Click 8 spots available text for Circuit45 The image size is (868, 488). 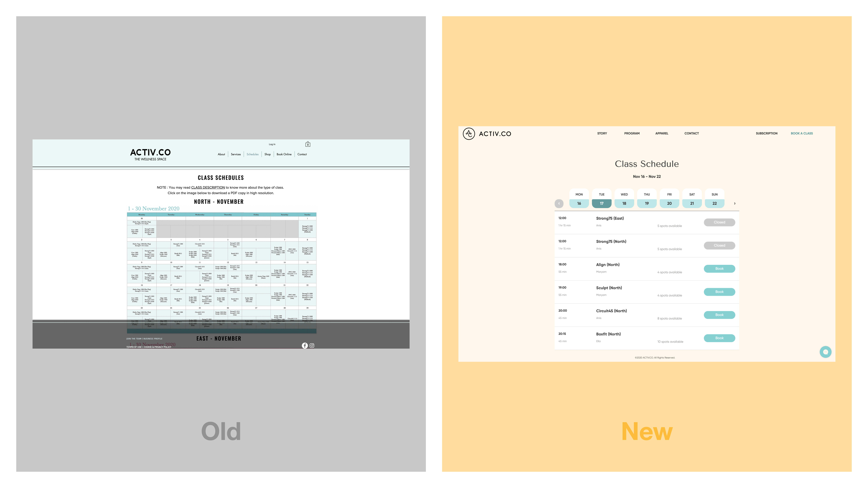click(670, 319)
